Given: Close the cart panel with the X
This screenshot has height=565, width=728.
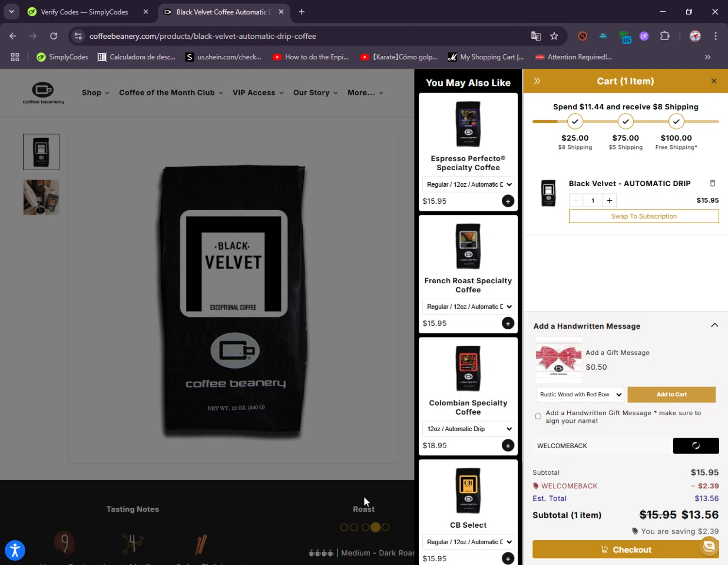Looking at the screenshot, I should click(713, 81).
